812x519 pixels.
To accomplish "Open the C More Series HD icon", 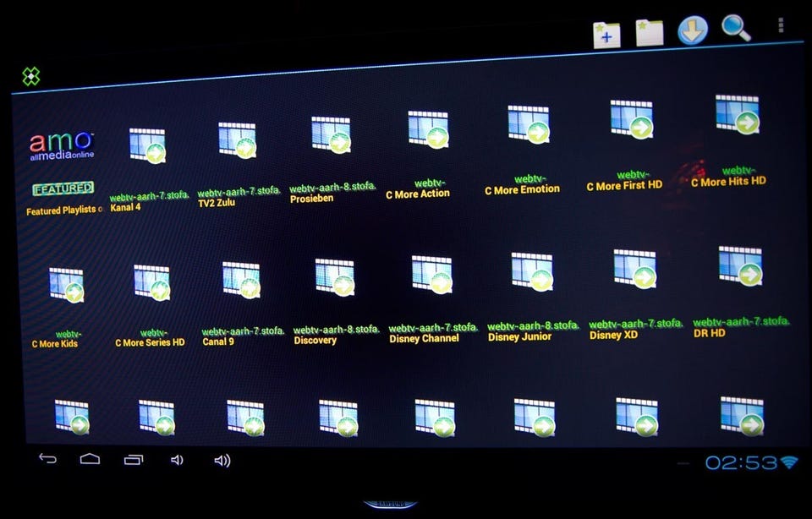I will pos(152,282).
